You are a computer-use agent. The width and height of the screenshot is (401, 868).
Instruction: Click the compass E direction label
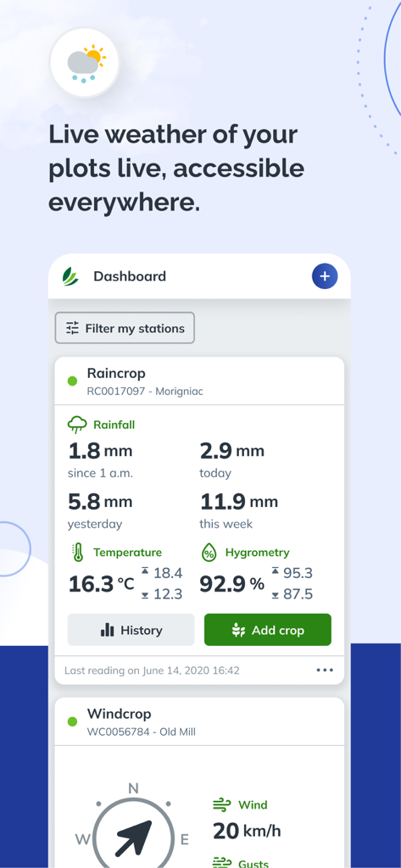point(185,840)
